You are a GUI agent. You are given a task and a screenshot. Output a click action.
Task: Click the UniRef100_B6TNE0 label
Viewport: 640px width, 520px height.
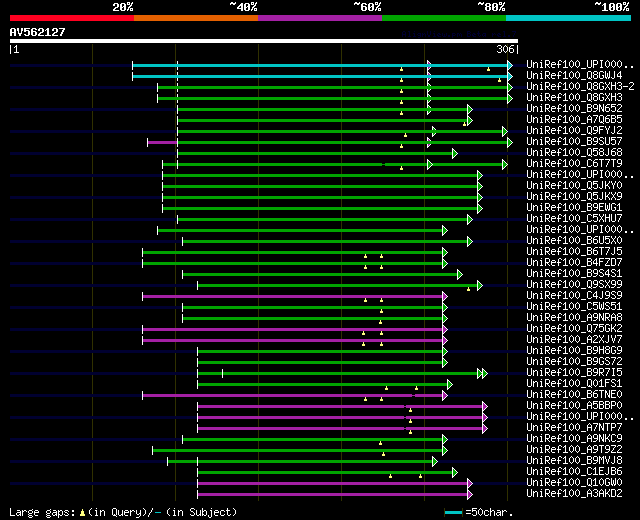574,395
